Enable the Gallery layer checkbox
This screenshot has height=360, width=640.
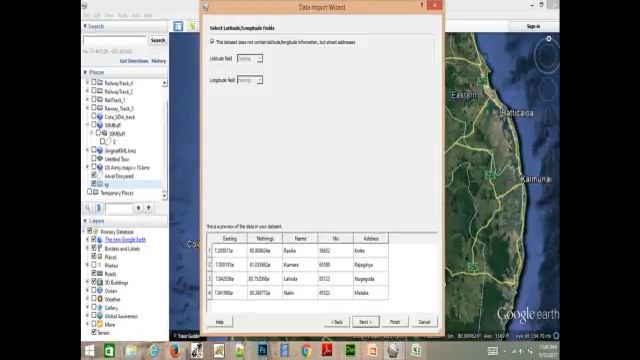pyautogui.click(x=94, y=307)
